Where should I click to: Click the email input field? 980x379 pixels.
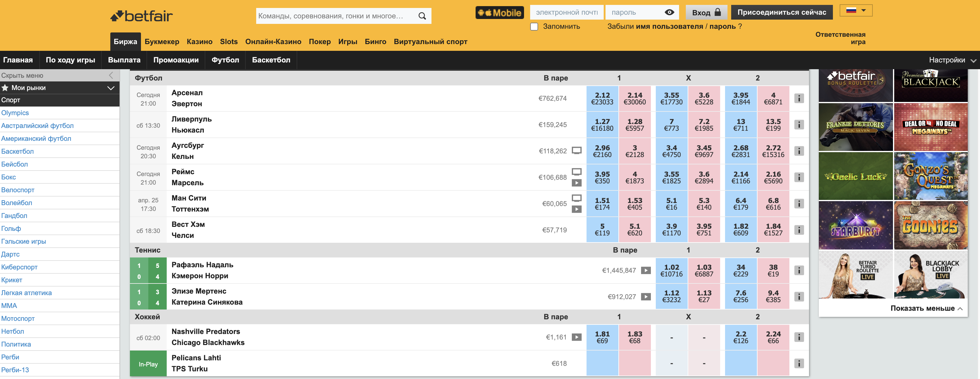pyautogui.click(x=567, y=12)
